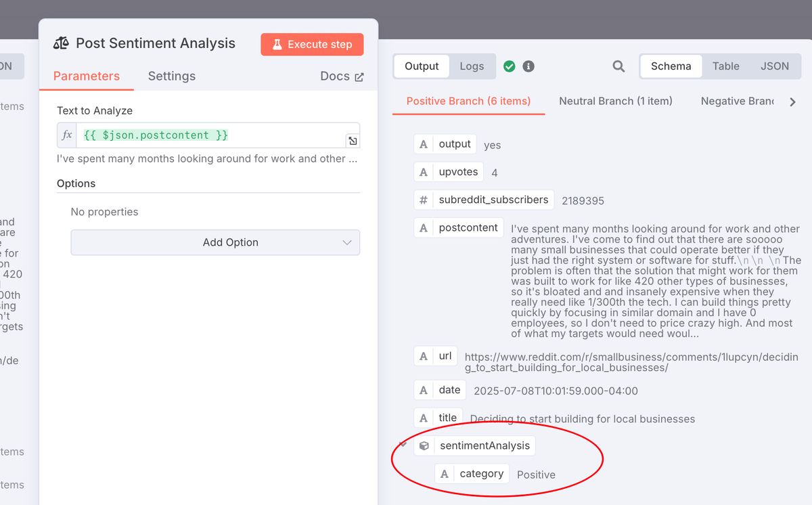Open the expression editor expand icon
Image resolution: width=812 pixels, height=505 pixels.
click(352, 141)
